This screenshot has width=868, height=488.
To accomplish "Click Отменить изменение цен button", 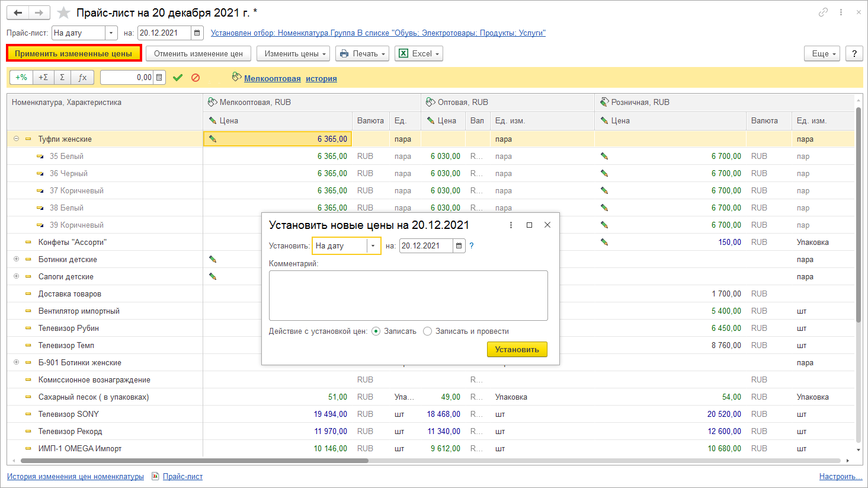I will click(198, 53).
